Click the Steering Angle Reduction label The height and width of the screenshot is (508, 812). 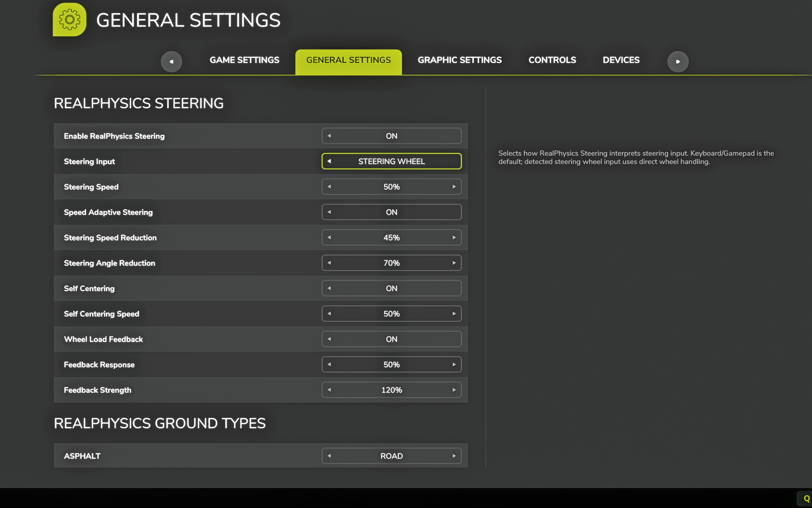click(x=109, y=263)
